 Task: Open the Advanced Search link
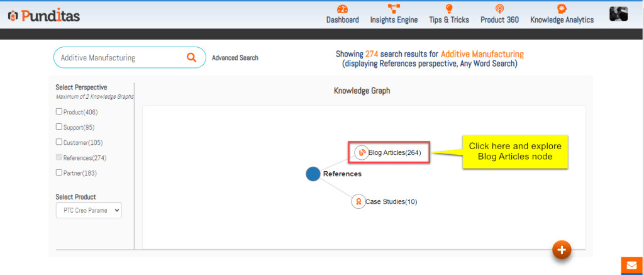pyautogui.click(x=235, y=58)
